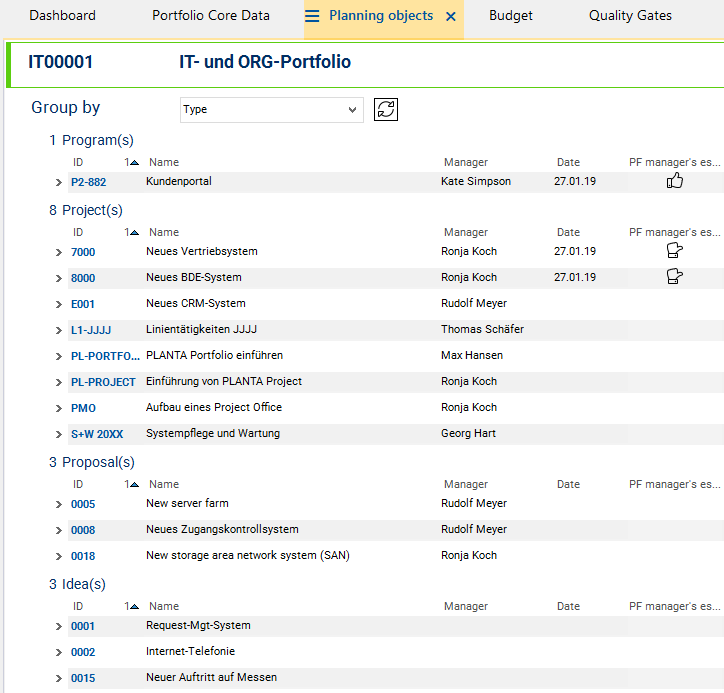The image size is (724, 693).
Task: Open program link P2-882
Action: click(x=89, y=182)
